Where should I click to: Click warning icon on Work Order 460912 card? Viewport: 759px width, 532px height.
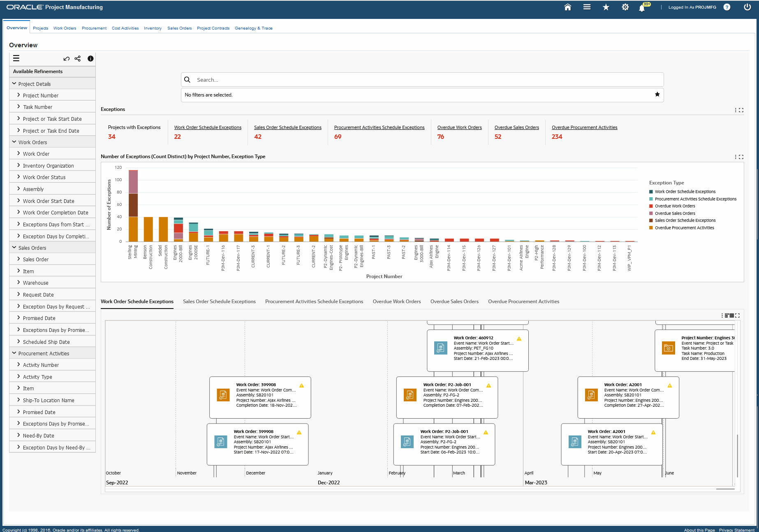coord(519,339)
